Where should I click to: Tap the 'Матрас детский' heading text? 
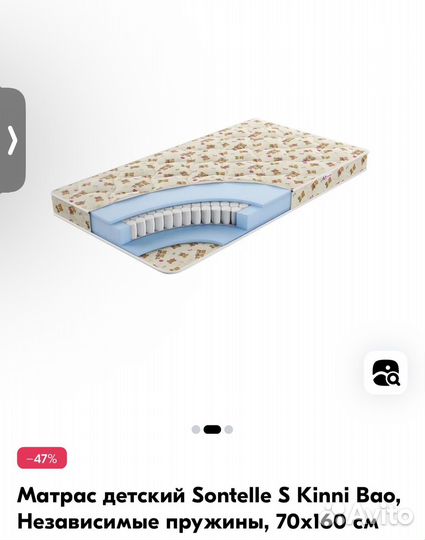pos(102,497)
